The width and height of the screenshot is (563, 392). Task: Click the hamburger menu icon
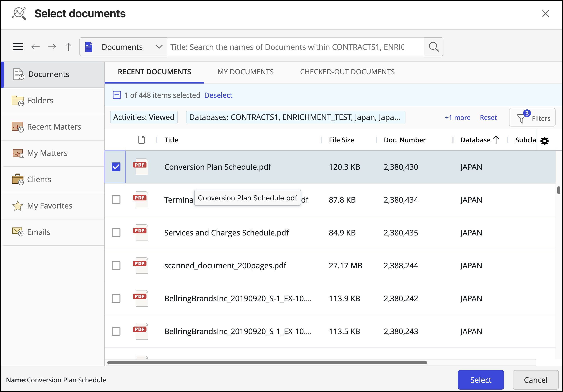tap(18, 46)
